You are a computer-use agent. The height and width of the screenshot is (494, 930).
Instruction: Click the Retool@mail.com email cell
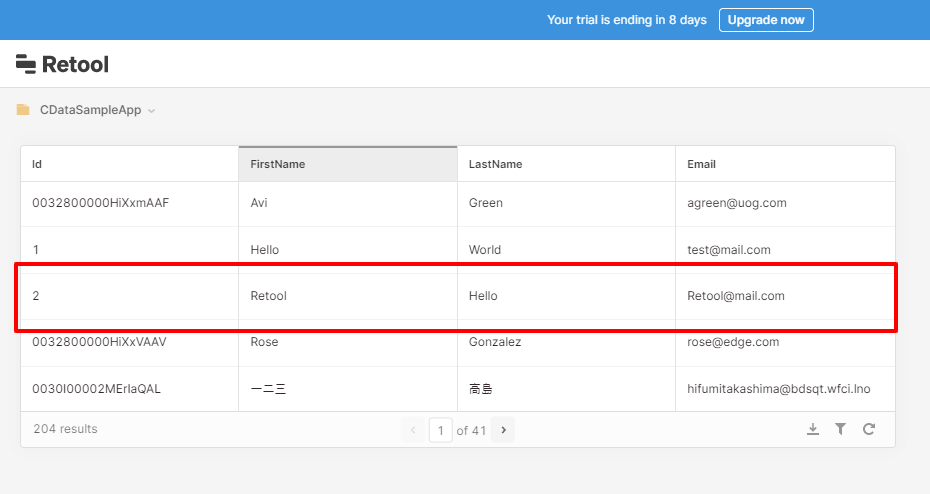736,296
